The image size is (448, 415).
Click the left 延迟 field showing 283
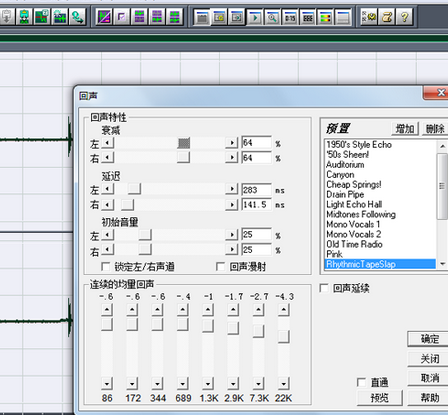256,190
